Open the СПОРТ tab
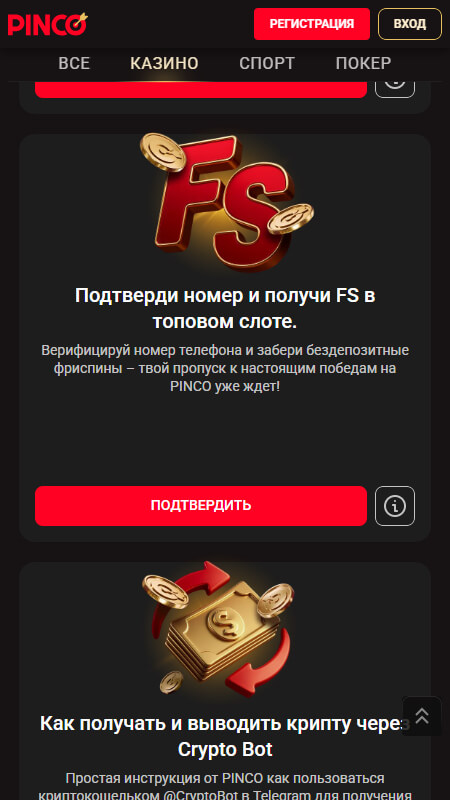 [x=267, y=63]
